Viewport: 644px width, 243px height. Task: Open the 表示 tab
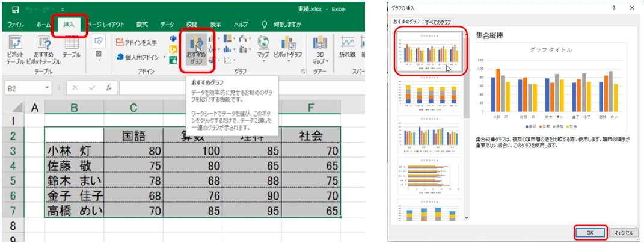pyautogui.click(x=216, y=25)
